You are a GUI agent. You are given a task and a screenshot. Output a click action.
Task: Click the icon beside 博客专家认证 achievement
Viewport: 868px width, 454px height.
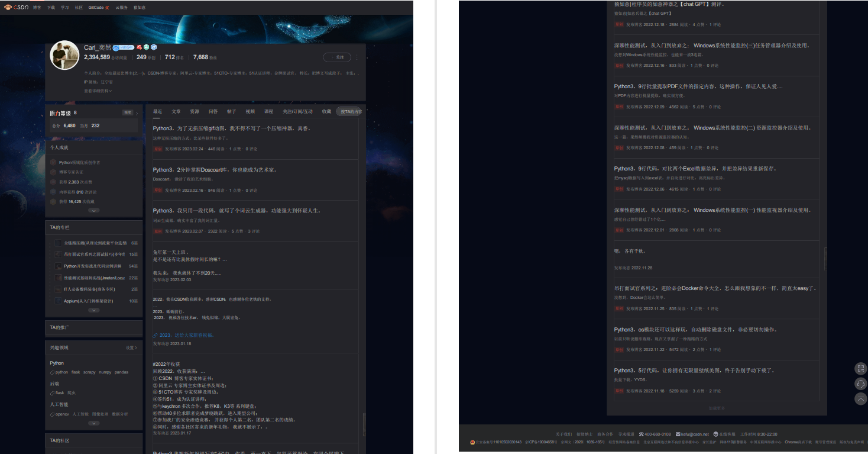(54, 172)
